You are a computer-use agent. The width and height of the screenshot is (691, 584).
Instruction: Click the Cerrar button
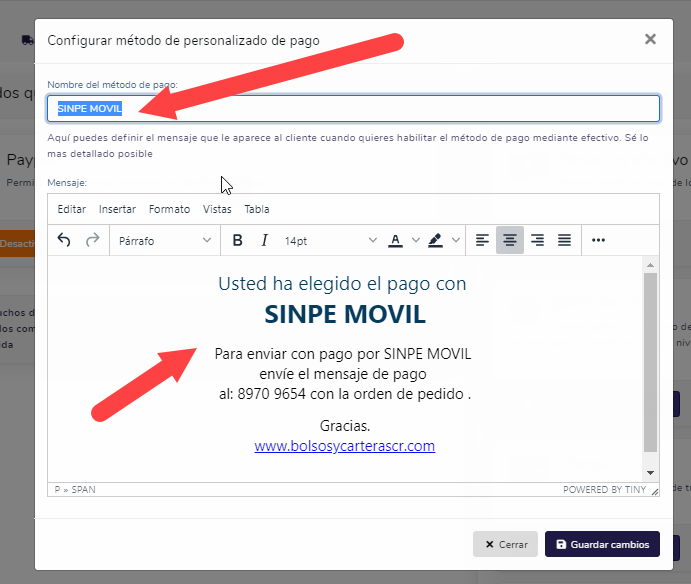pyautogui.click(x=505, y=544)
